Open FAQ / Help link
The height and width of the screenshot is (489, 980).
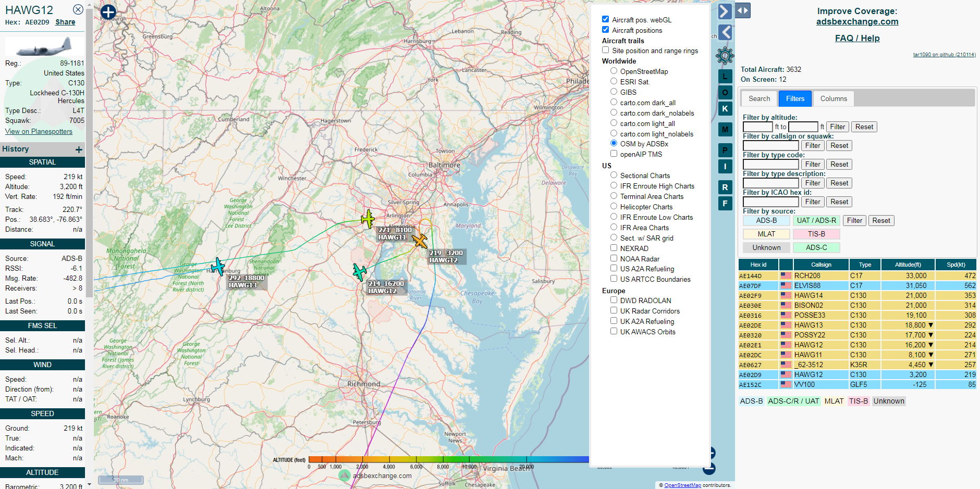(857, 38)
